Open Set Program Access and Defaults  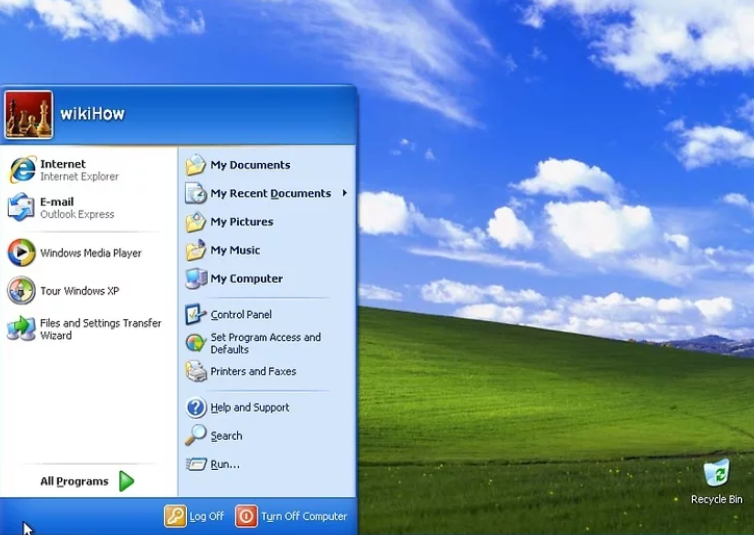tap(265, 343)
